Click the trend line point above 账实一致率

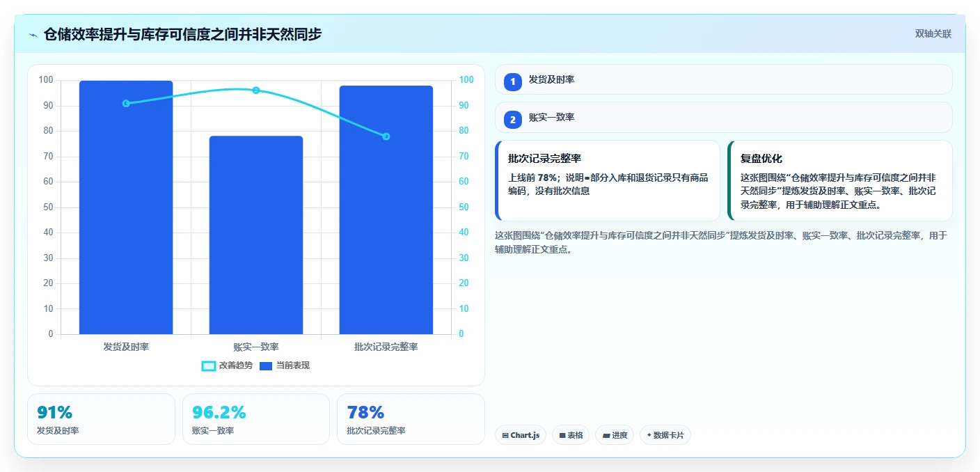click(256, 91)
